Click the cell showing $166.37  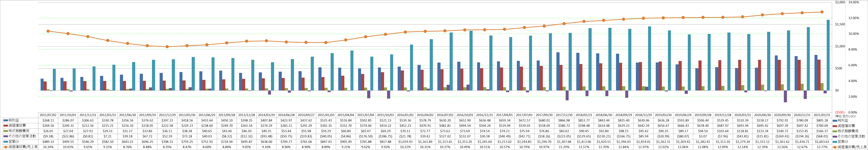(822, 131)
